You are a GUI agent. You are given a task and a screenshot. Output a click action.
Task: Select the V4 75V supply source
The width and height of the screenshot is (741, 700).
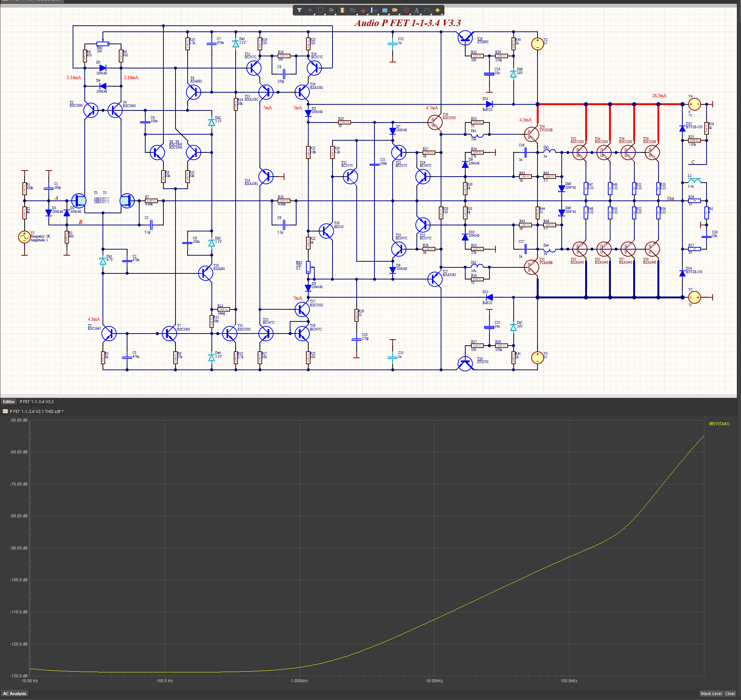(x=694, y=104)
